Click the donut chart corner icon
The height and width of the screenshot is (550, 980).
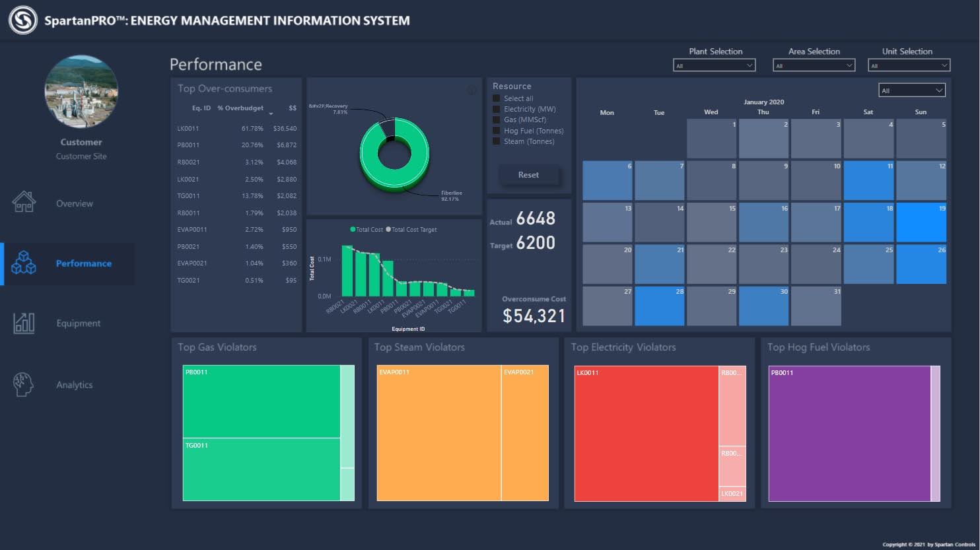click(472, 90)
